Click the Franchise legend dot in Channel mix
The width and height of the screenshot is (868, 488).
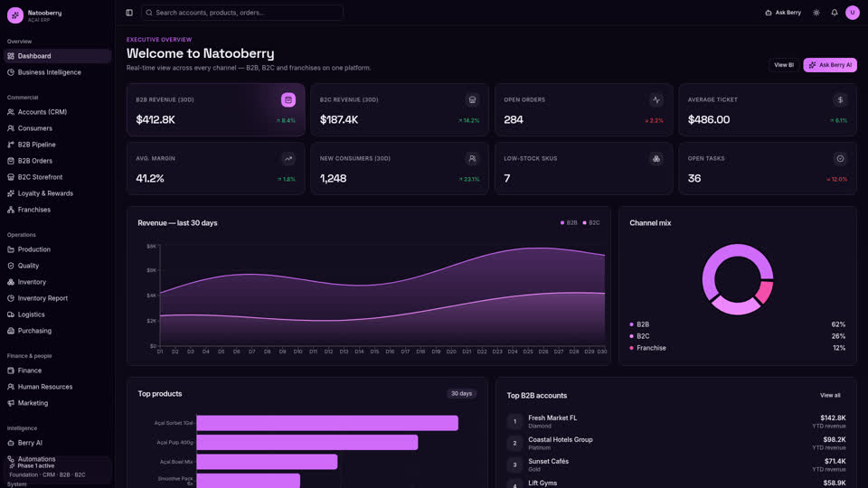pyautogui.click(x=632, y=348)
